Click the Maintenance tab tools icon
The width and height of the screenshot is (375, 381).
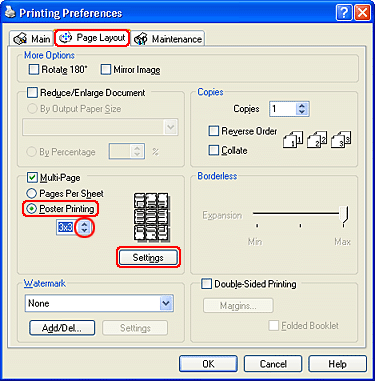[140, 39]
